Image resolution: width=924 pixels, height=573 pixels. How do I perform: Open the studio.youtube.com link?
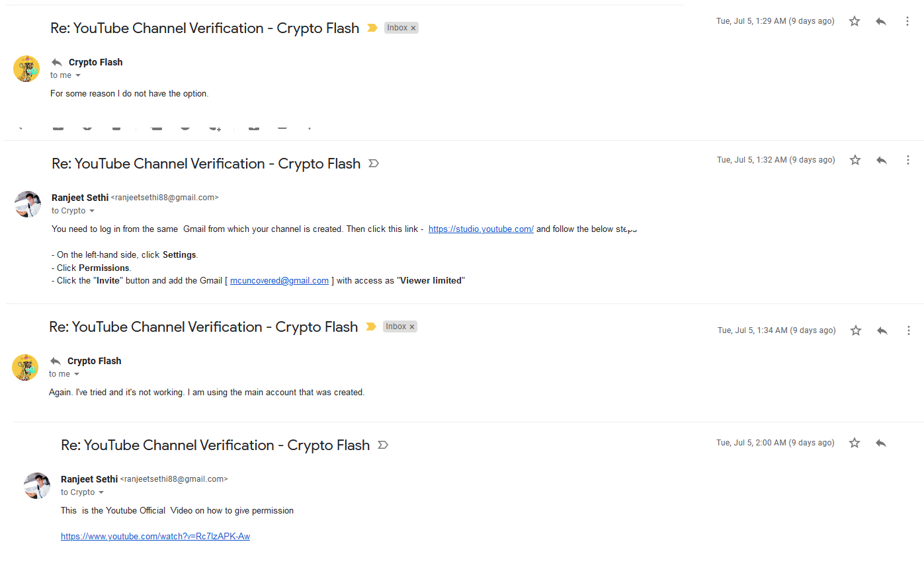[x=481, y=229]
